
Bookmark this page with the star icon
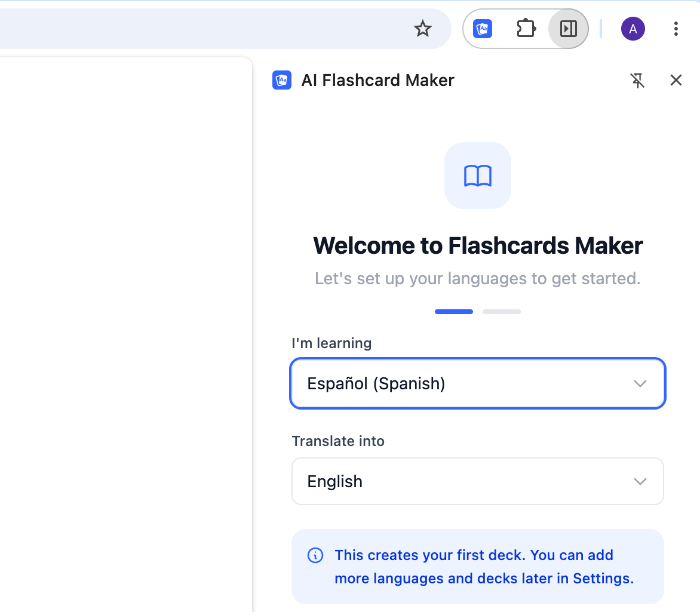coord(422,29)
